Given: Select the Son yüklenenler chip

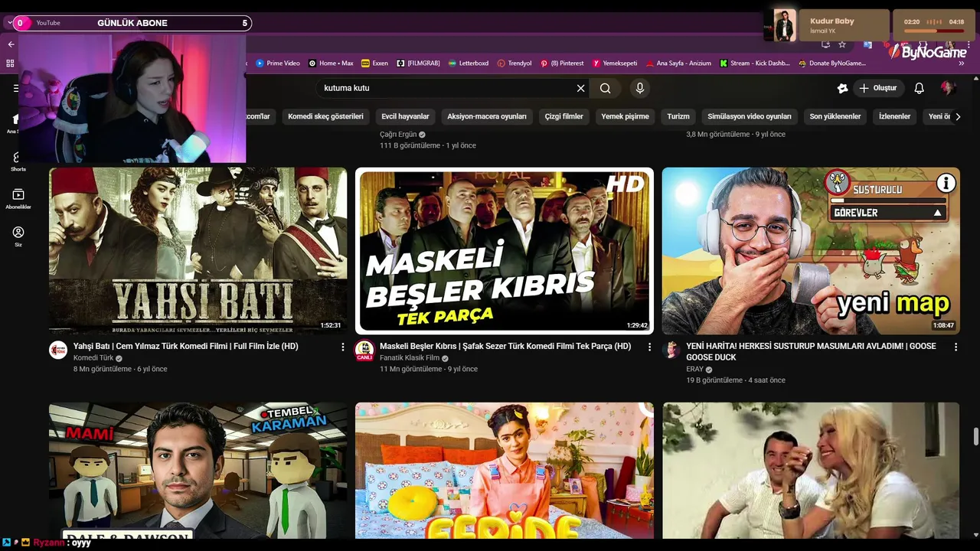Looking at the screenshot, I should point(835,116).
